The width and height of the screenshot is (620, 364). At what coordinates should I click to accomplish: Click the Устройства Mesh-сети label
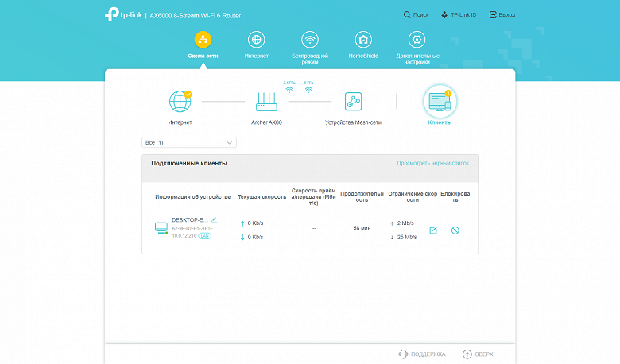pyautogui.click(x=353, y=122)
